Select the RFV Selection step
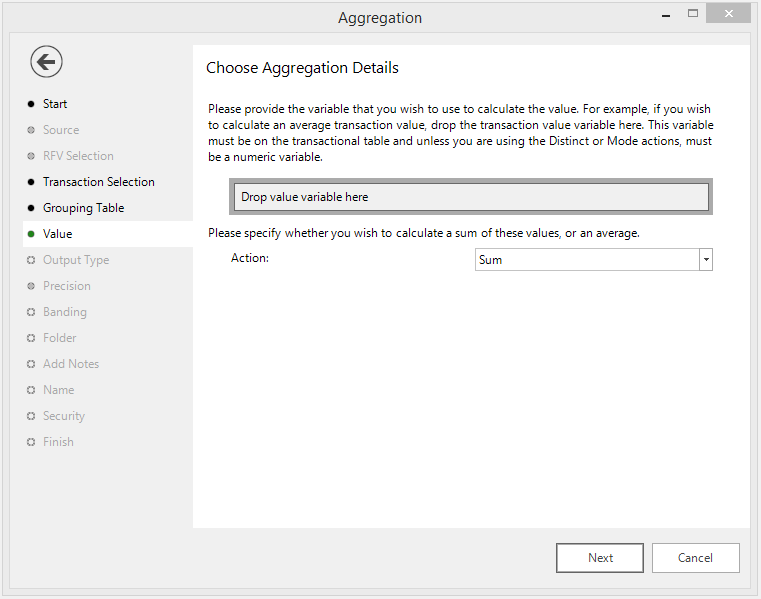This screenshot has width=761, height=599. pyautogui.click(x=78, y=156)
